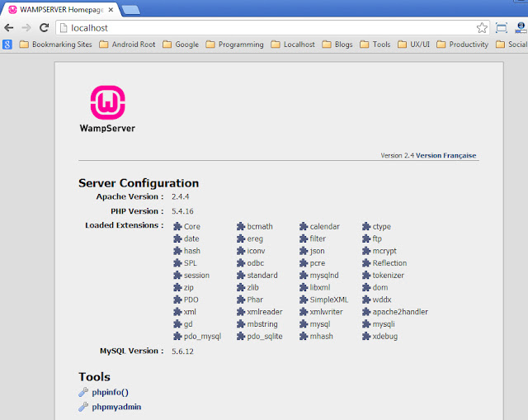Click the Apache version value 2.4.4

pos(180,196)
